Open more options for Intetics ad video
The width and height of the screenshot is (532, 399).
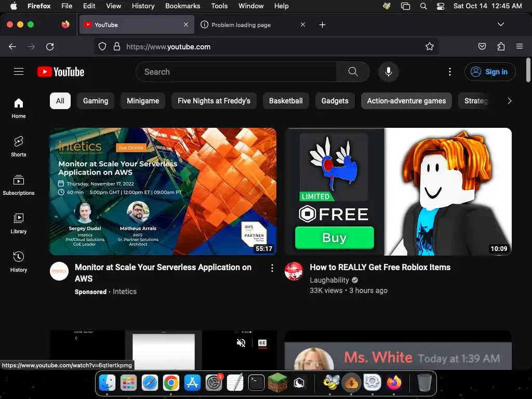point(272,269)
